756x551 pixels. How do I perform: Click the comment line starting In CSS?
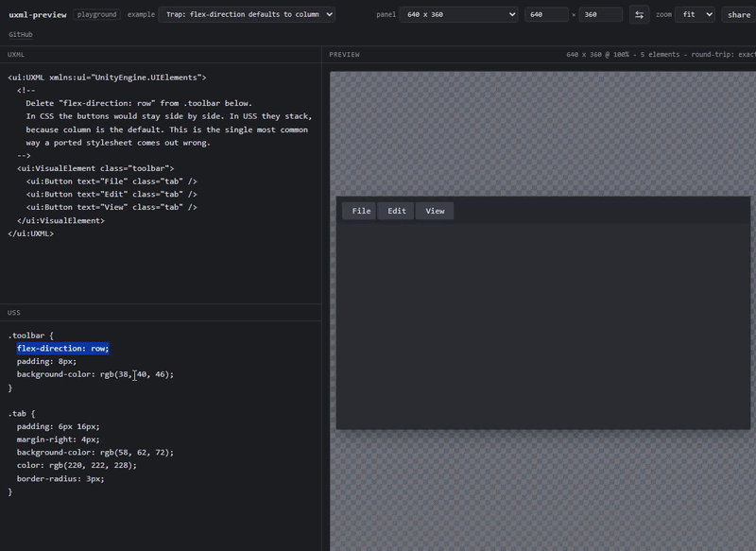click(169, 116)
